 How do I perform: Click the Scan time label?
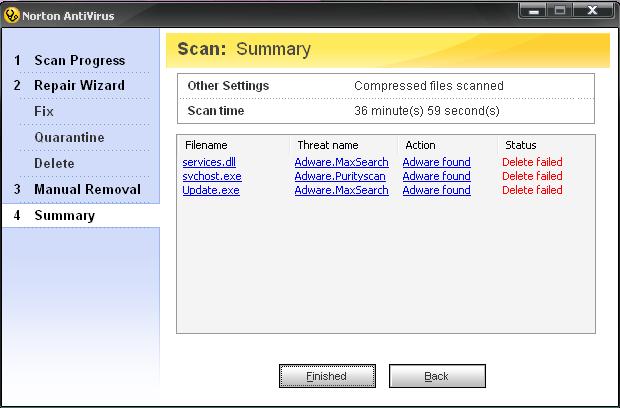(x=215, y=111)
